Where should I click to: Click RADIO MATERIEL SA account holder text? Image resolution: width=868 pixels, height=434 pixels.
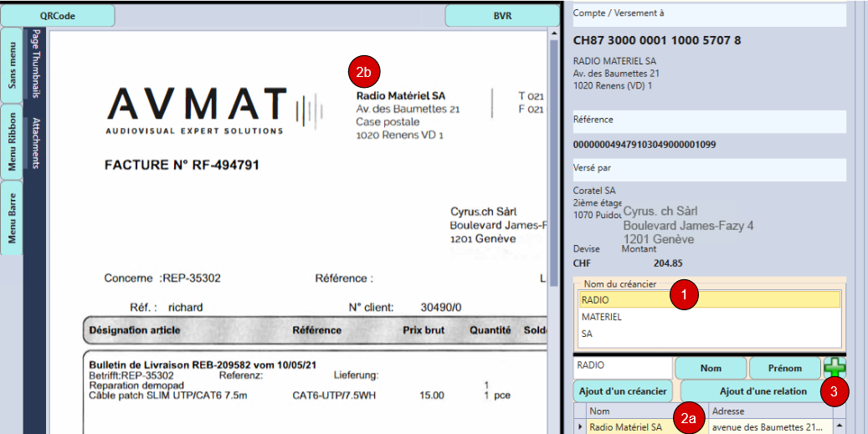click(x=614, y=61)
